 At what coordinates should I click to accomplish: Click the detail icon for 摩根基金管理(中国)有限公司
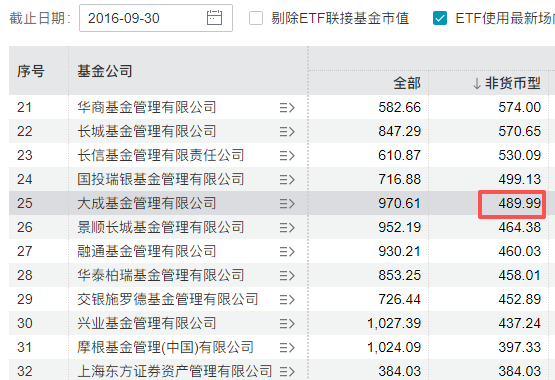coord(287,347)
